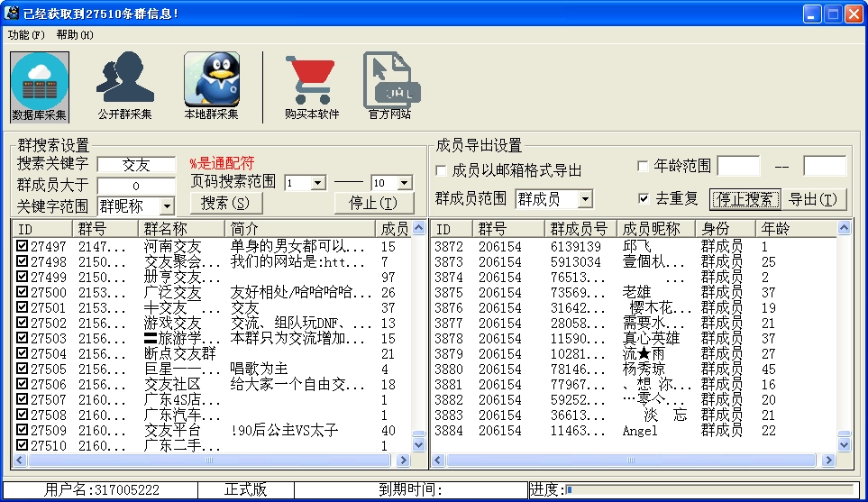The height and width of the screenshot is (502, 868).
Task: Click the 身份 column header
Action: click(x=726, y=229)
